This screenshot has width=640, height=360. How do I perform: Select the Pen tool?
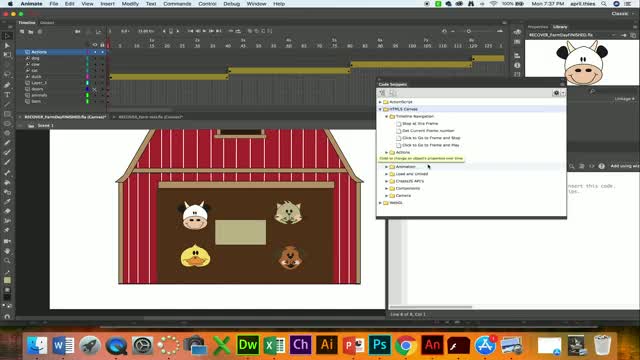(7, 85)
